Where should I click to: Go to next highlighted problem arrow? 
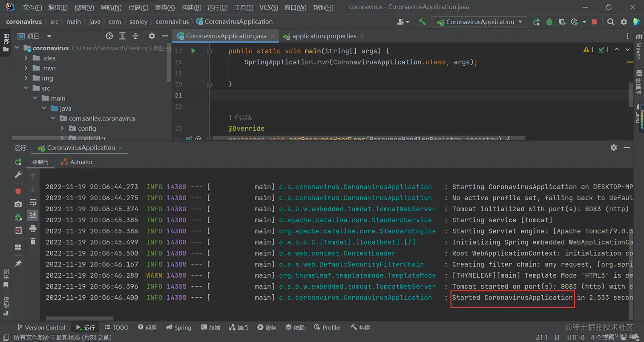click(x=627, y=50)
